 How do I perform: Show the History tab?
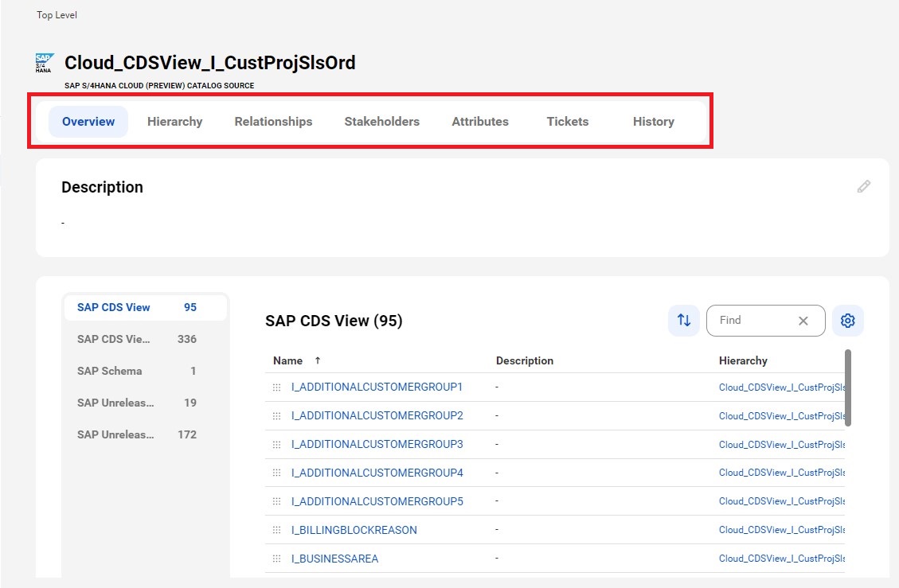coord(654,122)
